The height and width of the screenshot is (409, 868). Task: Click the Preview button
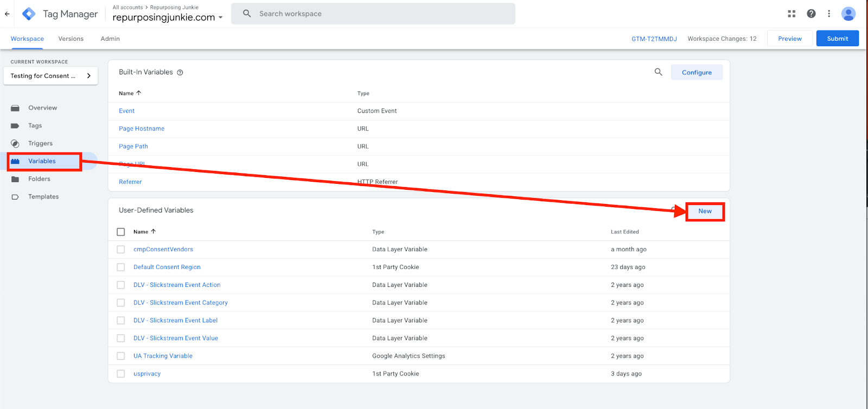(x=790, y=39)
